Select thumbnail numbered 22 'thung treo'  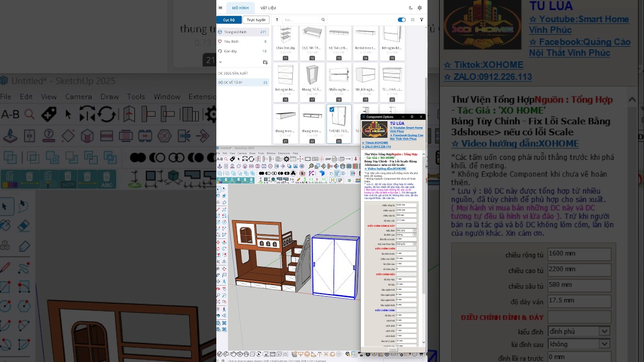(312, 124)
